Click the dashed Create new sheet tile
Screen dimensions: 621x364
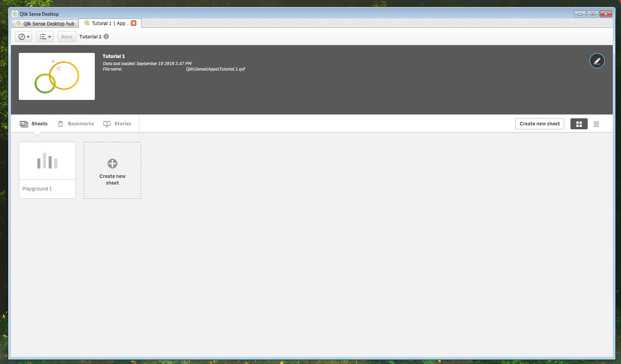[112, 170]
